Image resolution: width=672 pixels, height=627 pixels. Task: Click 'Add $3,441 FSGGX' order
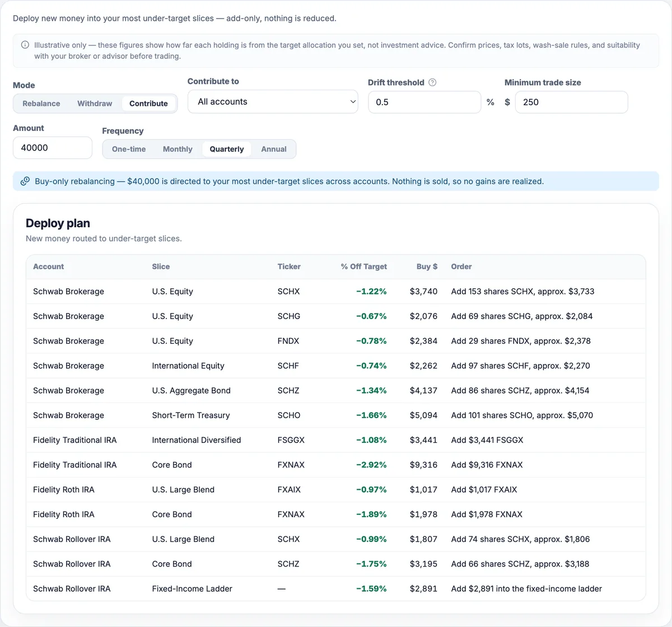(x=487, y=440)
